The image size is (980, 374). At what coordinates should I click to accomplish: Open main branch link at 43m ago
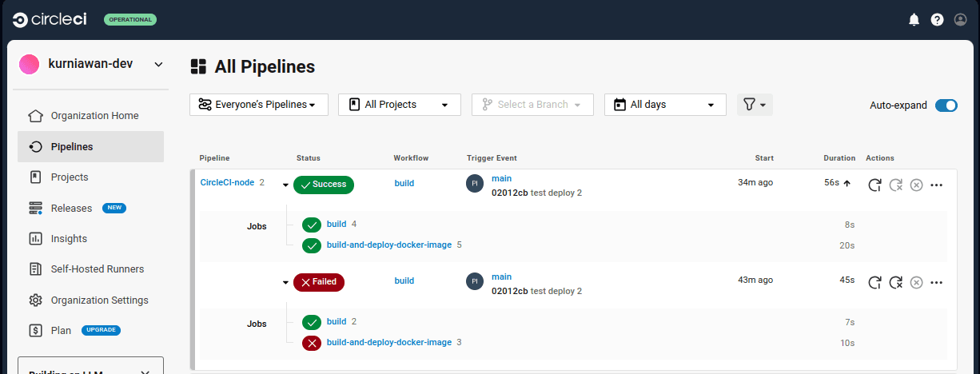(501, 277)
